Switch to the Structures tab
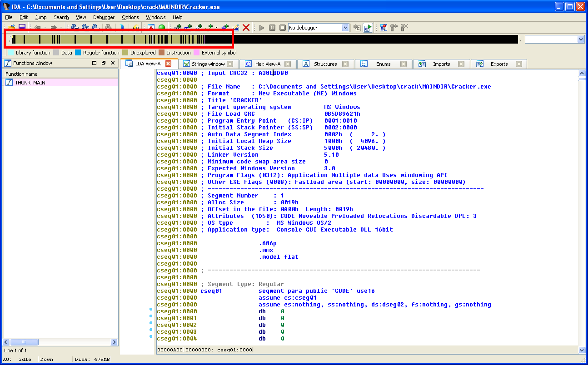 click(326, 64)
